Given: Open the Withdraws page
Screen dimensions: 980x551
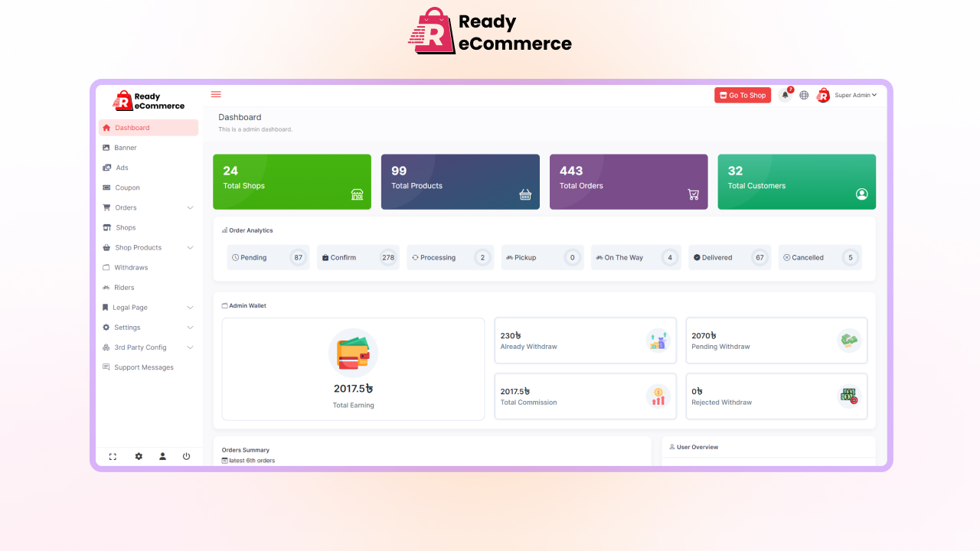Looking at the screenshot, I should (132, 267).
